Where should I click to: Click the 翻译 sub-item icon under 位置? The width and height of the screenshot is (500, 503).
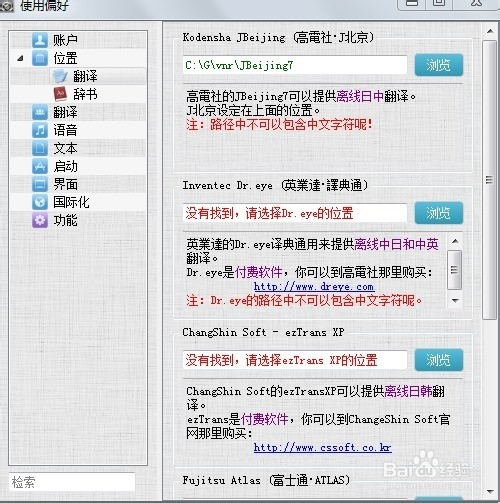[x=60, y=76]
